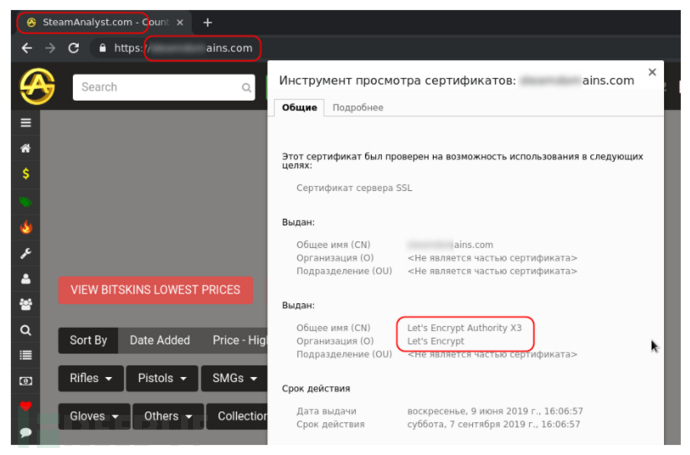Click the issue date value 9 июня 2019
The height and width of the screenshot is (455, 690).
495,411
